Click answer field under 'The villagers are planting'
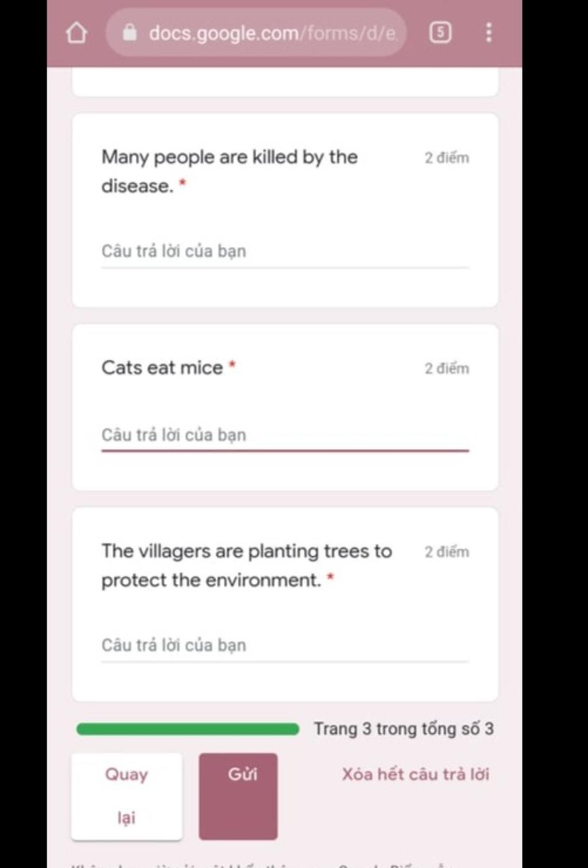This screenshot has height=868, width=588. pos(285,646)
